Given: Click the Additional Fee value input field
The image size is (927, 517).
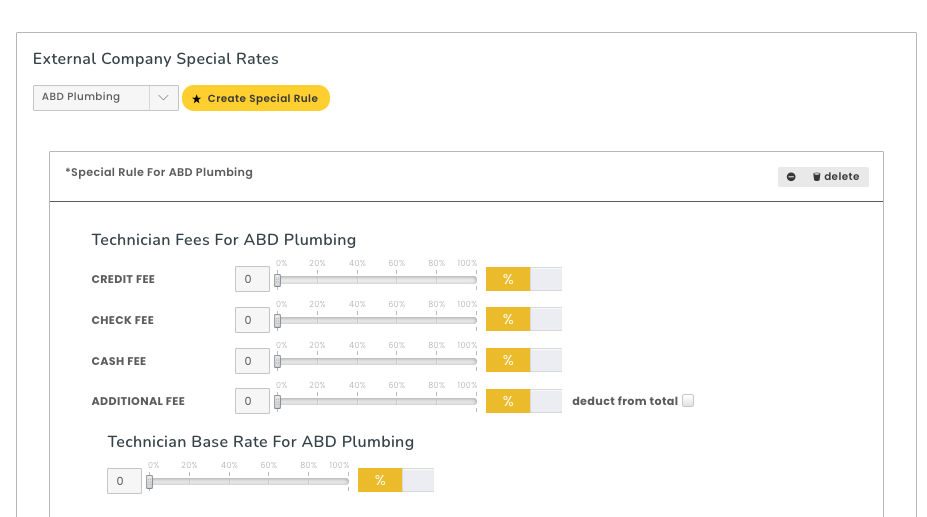Looking at the screenshot, I should click(251, 401).
